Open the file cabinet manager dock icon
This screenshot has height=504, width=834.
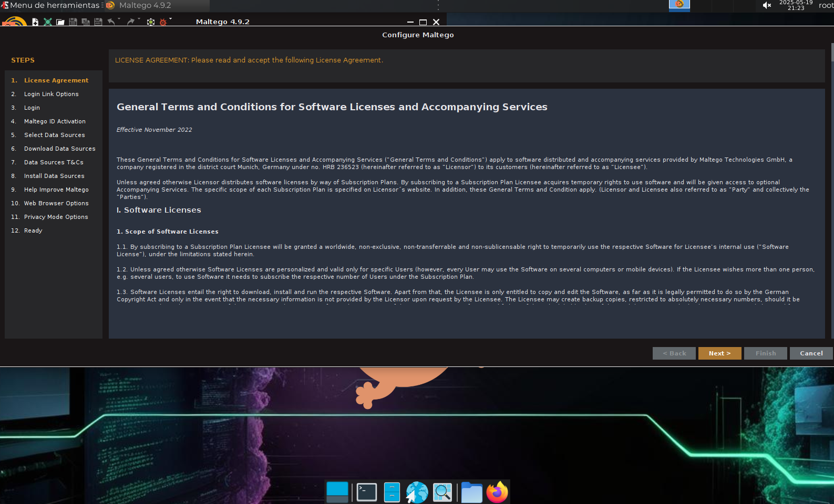[x=392, y=492]
